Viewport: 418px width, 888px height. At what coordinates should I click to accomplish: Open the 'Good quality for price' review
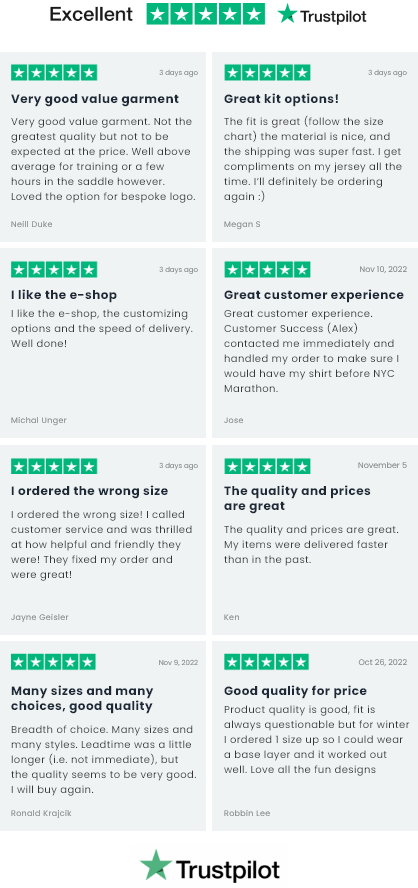(295, 691)
